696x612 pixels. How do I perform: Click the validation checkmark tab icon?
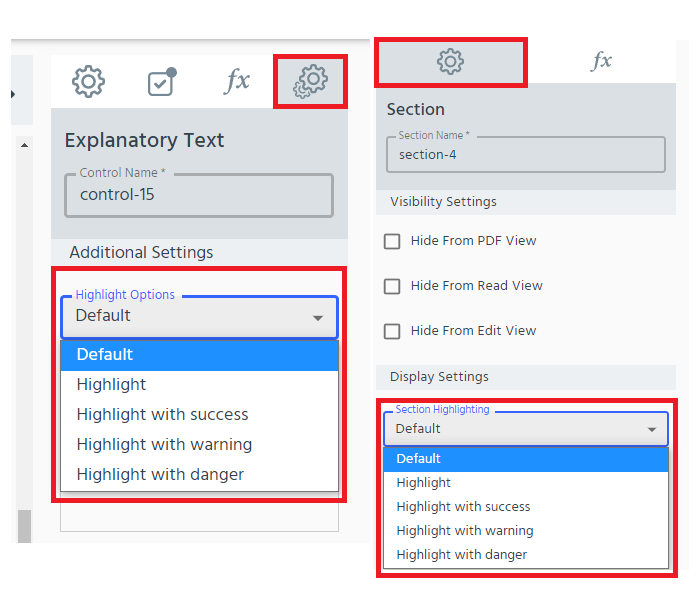[x=162, y=82]
